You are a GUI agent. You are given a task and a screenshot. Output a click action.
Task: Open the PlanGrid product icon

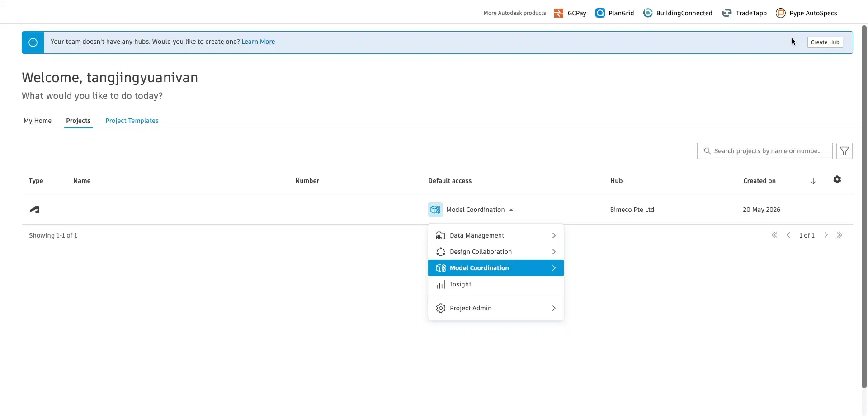600,13
